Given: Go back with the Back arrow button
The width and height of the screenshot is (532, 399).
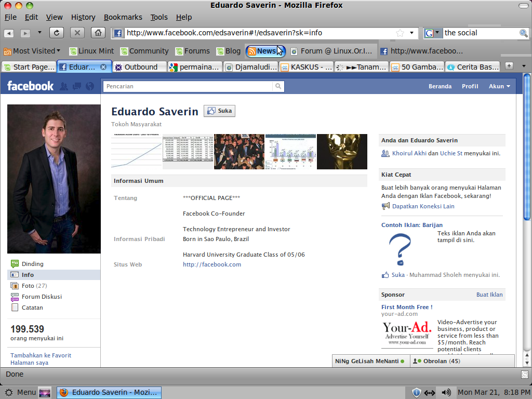Looking at the screenshot, I should (x=9, y=33).
